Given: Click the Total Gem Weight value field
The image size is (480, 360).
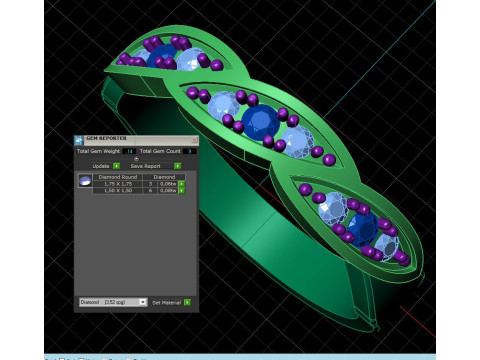Looking at the screenshot, I should 129,151.
